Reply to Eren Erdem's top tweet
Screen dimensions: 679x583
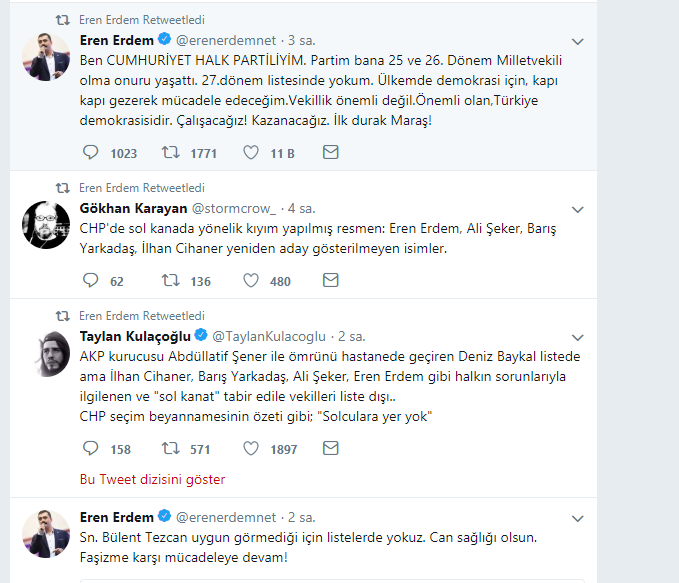pos(90,153)
